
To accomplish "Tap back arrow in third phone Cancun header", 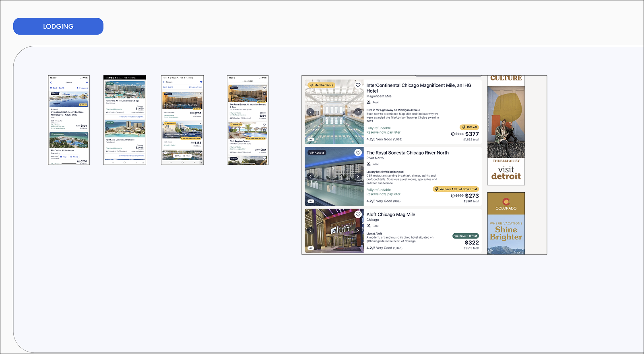I will 164,82.
